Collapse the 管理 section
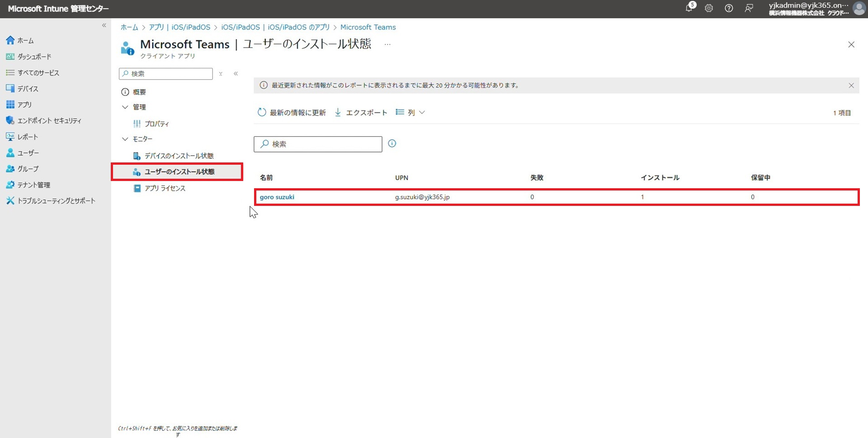Screen dimensions: 868x438 125,107
